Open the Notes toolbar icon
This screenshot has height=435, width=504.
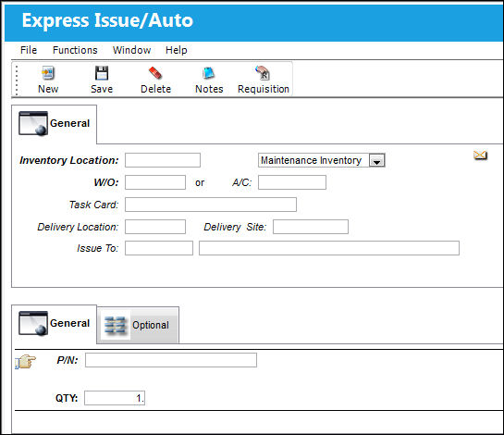(209, 73)
